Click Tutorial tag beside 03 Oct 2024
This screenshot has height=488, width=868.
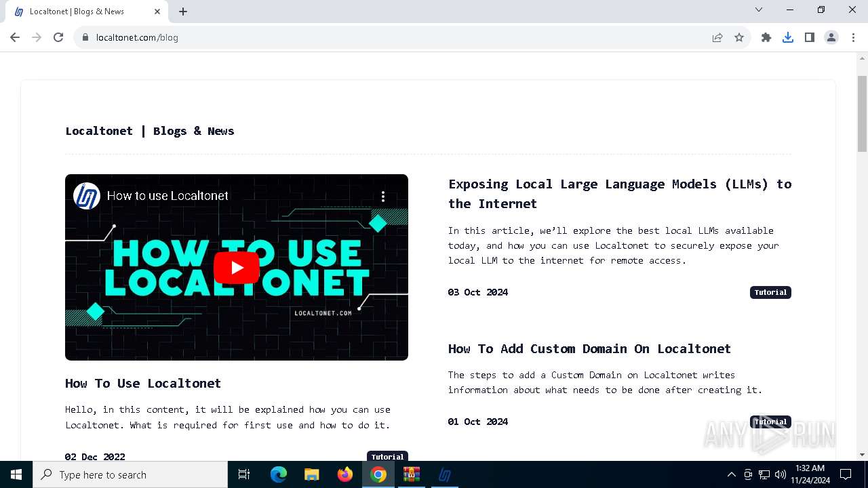point(770,292)
